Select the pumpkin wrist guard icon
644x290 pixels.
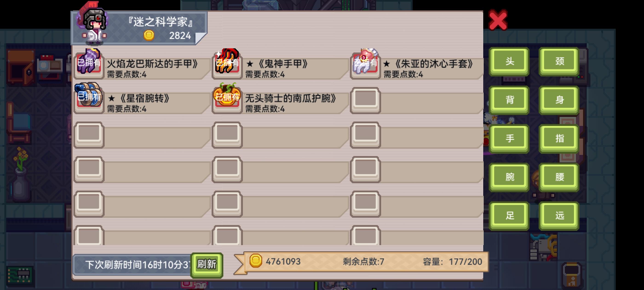[227, 98]
